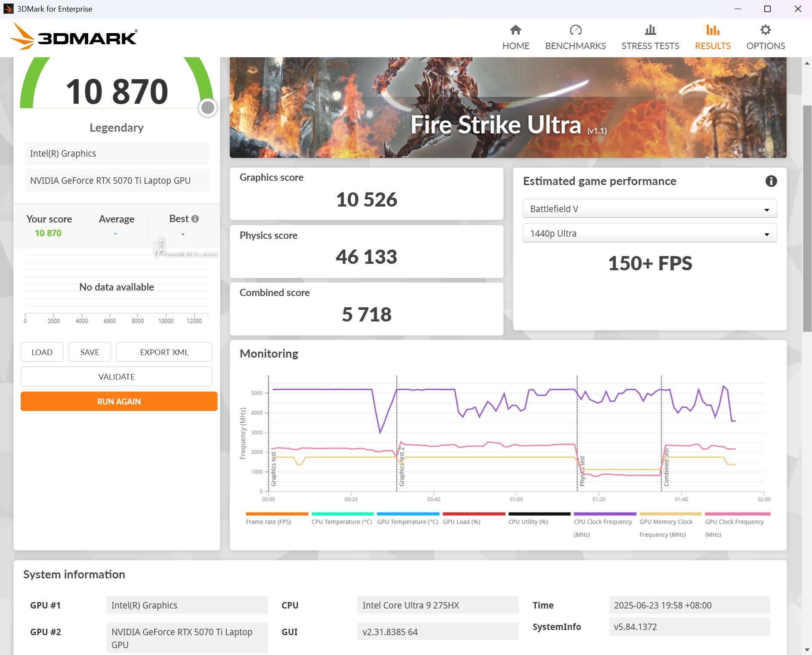Image resolution: width=812 pixels, height=655 pixels.
Task: Toggle the CPU Temperature legend swatch
Action: (343, 514)
